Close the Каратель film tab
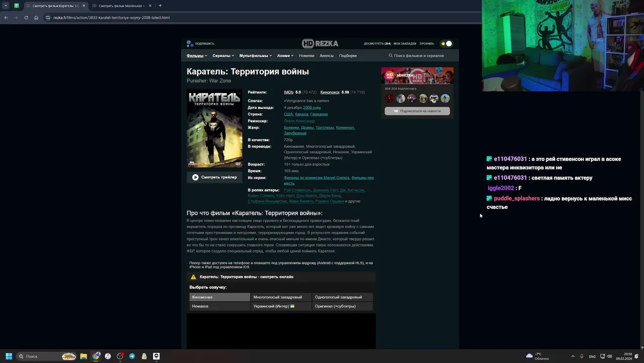 tap(84, 6)
